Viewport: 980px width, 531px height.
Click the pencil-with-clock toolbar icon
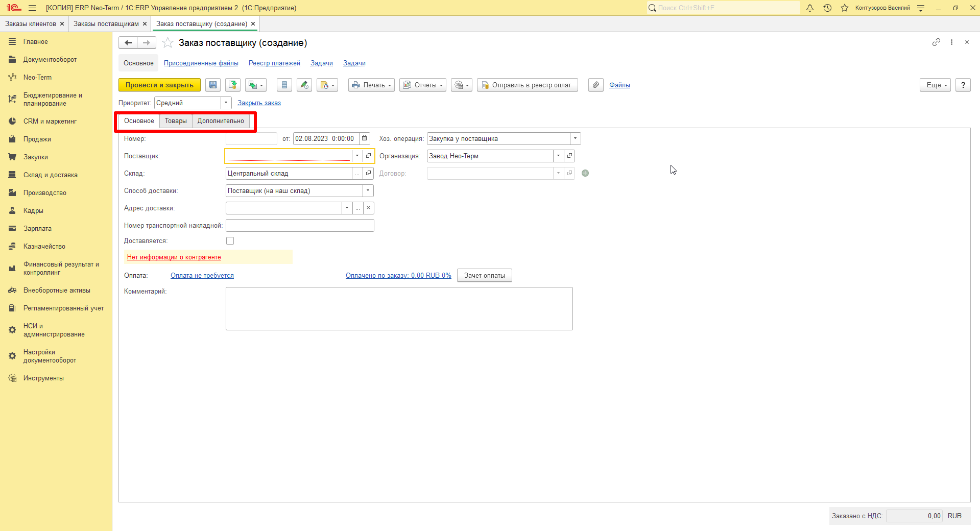[x=304, y=85]
